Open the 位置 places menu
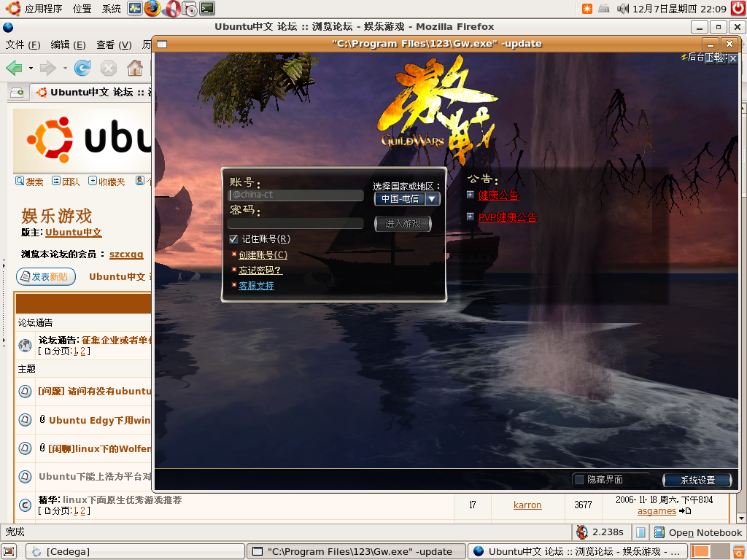This screenshot has height=560, width=747. 82,9
